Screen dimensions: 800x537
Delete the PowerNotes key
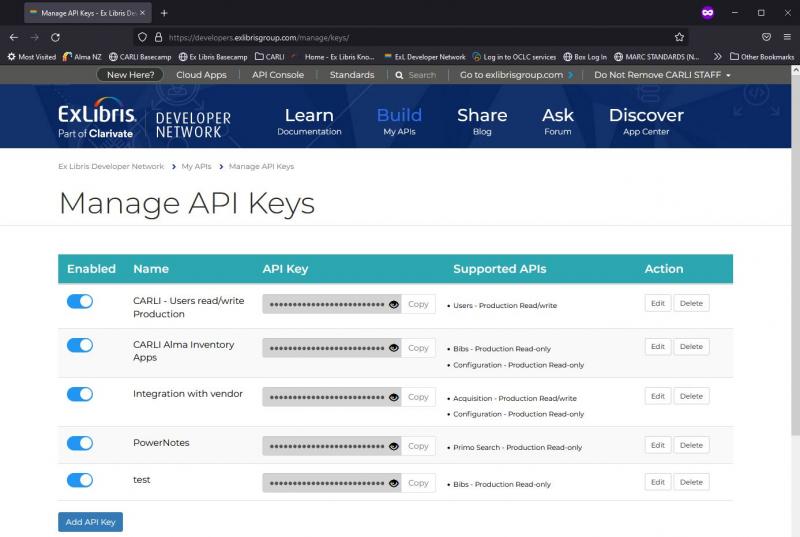(x=691, y=445)
